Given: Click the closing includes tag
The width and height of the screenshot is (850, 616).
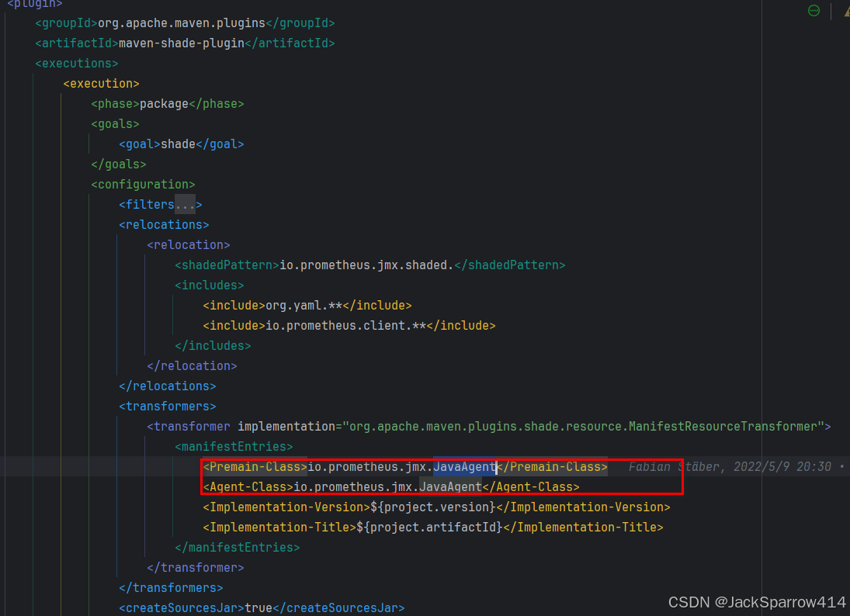Looking at the screenshot, I should [213, 346].
